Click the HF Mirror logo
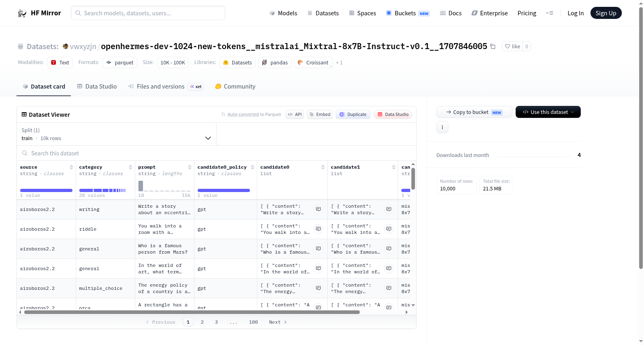Viewport: 644px width, 345px height. (x=39, y=13)
